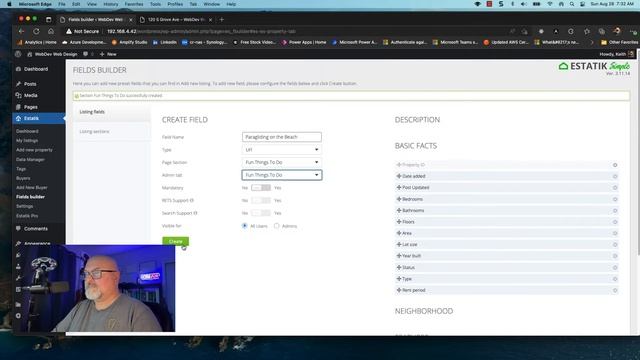Image resolution: width=640 pixels, height=360 pixels.
Task: Click the move icon beside Bathrooms
Action: [399, 210]
